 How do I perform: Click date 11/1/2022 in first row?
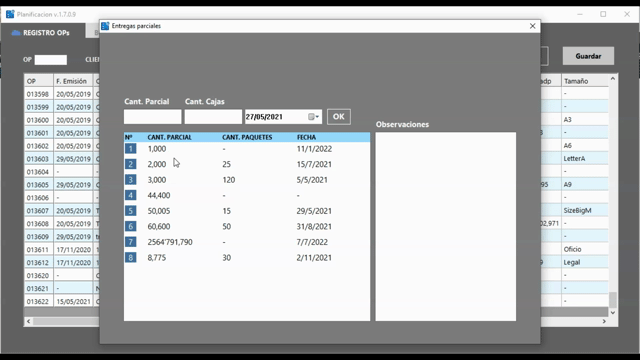point(314,149)
